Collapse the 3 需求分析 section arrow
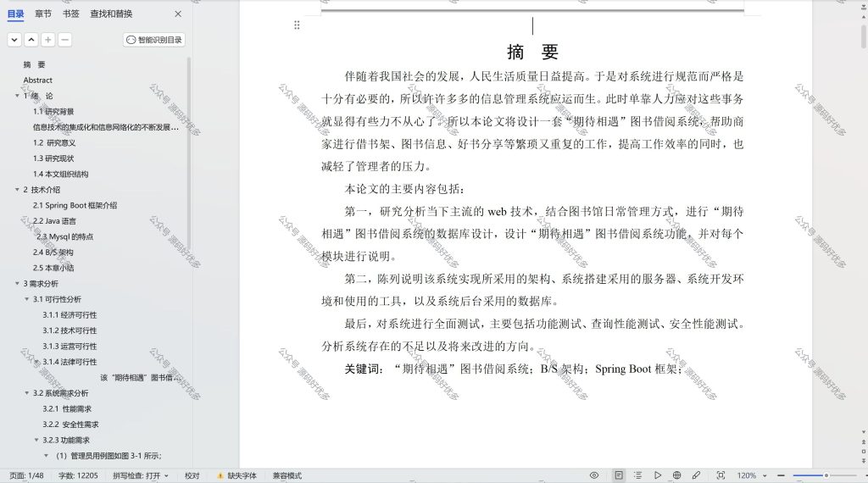This screenshot has height=483, width=868. click(x=17, y=284)
